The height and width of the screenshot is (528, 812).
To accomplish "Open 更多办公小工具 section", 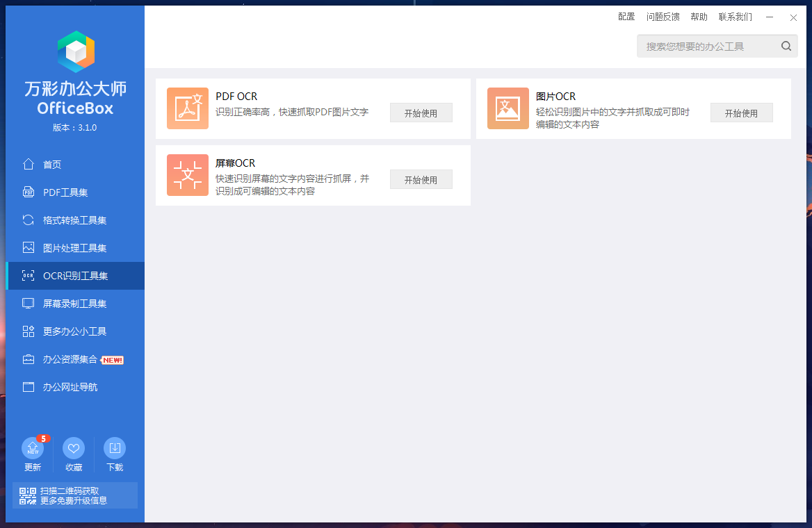I will (x=75, y=331).
